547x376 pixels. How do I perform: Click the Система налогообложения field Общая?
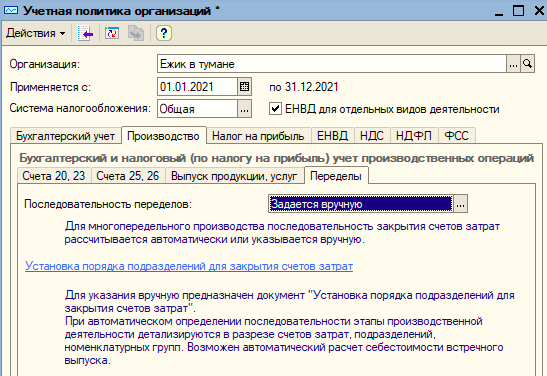(x=197, y=109)
